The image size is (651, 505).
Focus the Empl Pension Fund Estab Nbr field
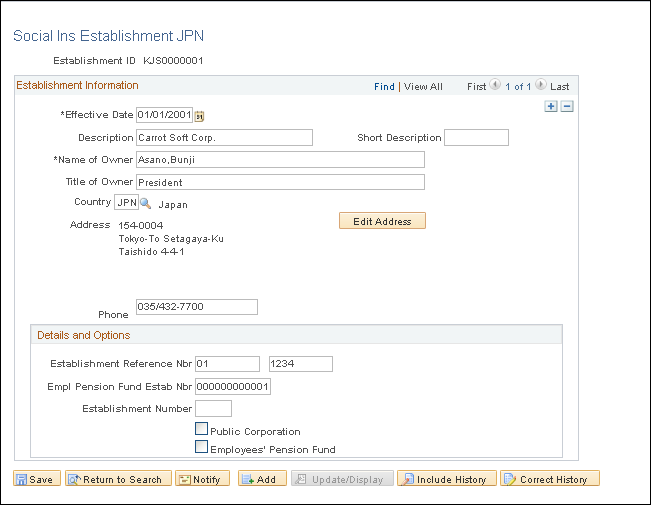[x=233, y=387]
